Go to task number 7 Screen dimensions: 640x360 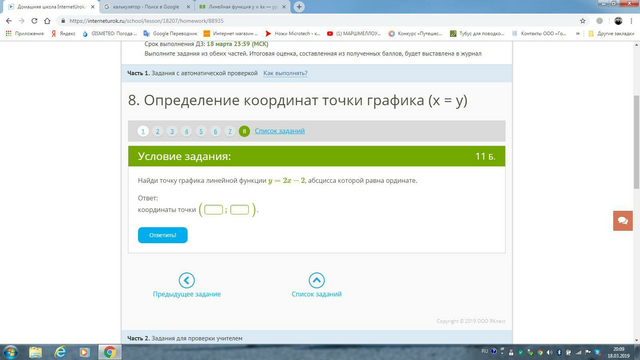click(x=230, y=131)
